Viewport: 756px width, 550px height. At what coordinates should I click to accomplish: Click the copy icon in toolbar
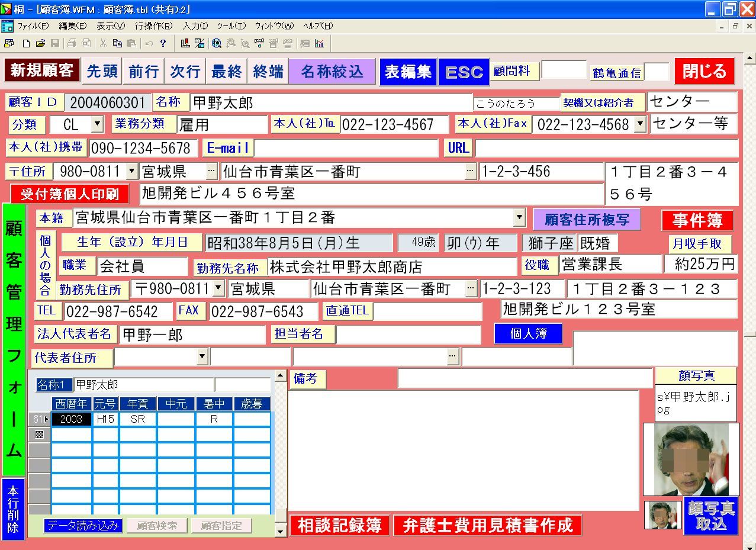[x=117, y=43]
